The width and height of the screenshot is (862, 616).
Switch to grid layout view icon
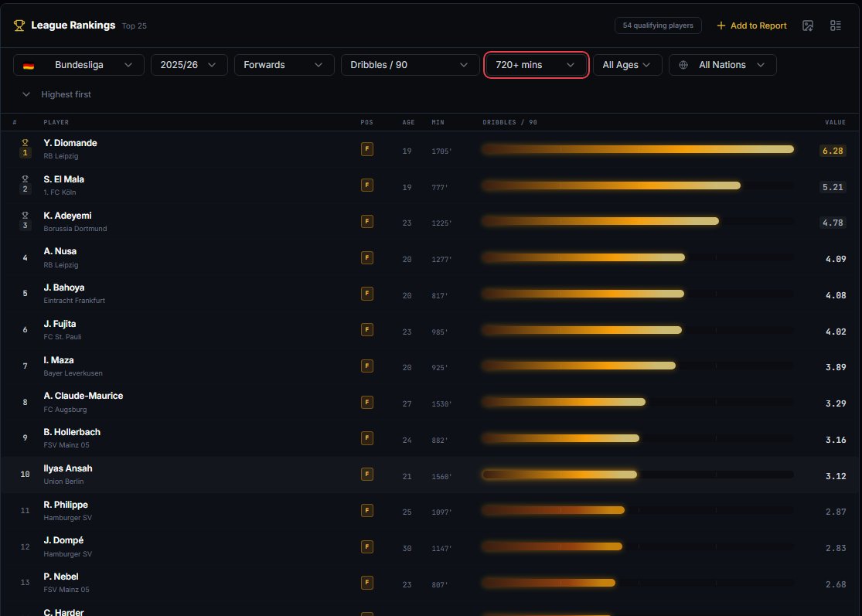click(x=836, y=26)
